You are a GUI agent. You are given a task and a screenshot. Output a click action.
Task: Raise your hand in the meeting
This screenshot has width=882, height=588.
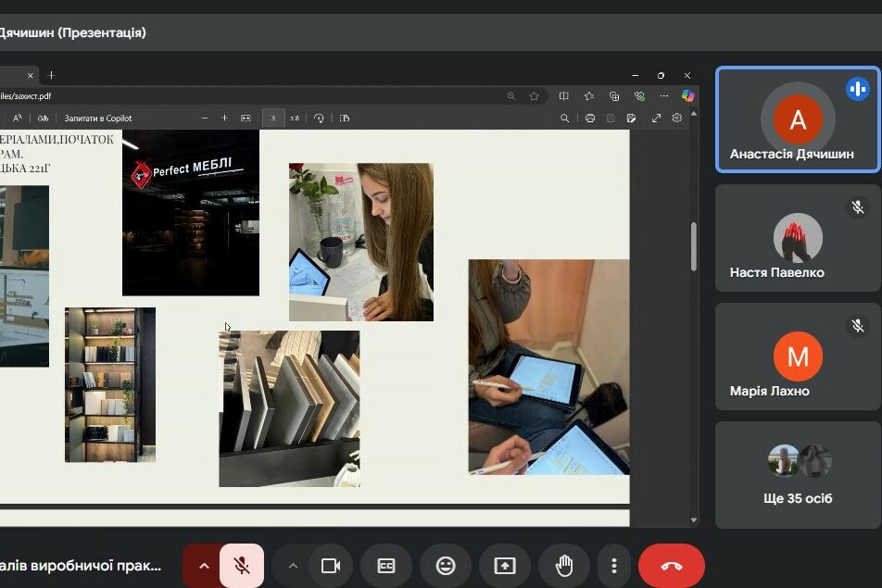(x=563, y=566)
